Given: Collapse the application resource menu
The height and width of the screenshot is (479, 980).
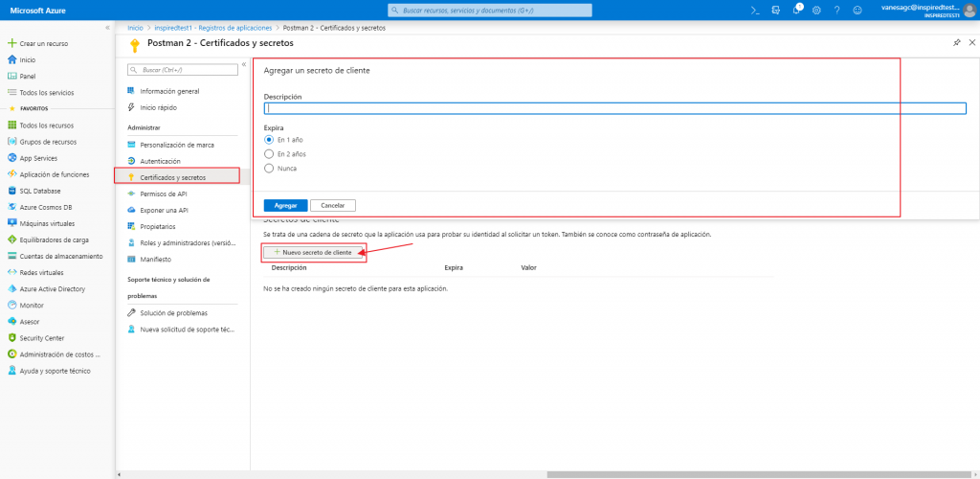Looking at the screenshot, I should (x=243, y=64).
